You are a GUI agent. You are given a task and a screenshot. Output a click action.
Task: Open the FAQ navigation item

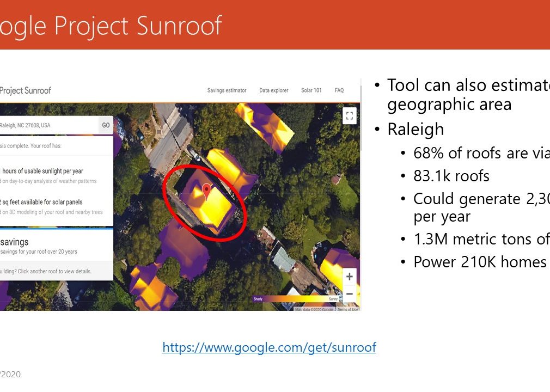pyautogui.click(x=339, y=90)
